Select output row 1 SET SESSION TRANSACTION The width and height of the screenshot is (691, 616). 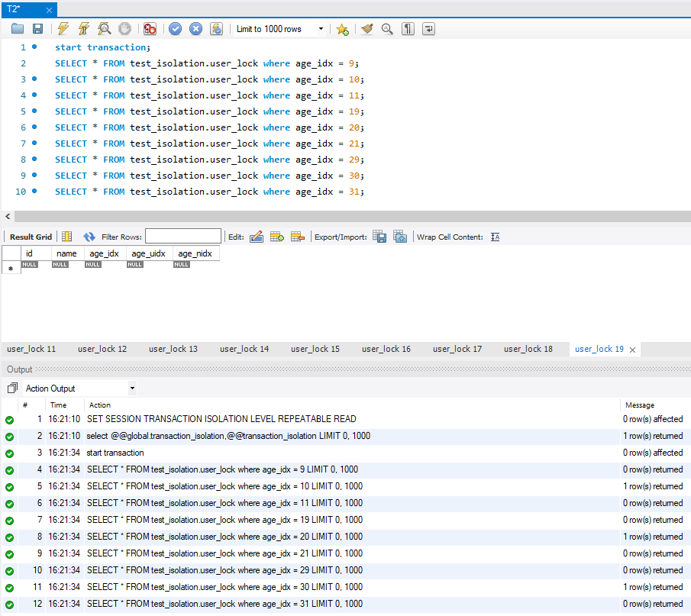click(x=347, y=419)
